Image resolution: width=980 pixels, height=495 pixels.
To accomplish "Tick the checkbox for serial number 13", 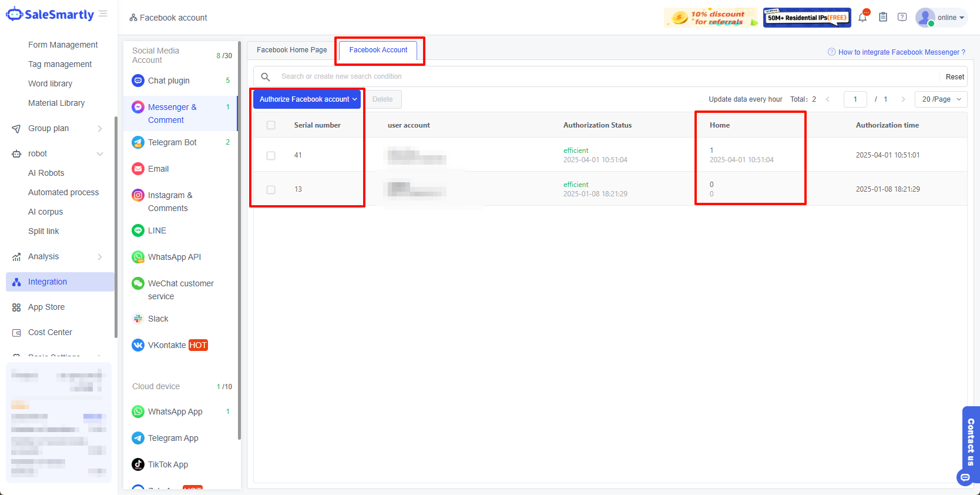I will (x=271, y=189).
